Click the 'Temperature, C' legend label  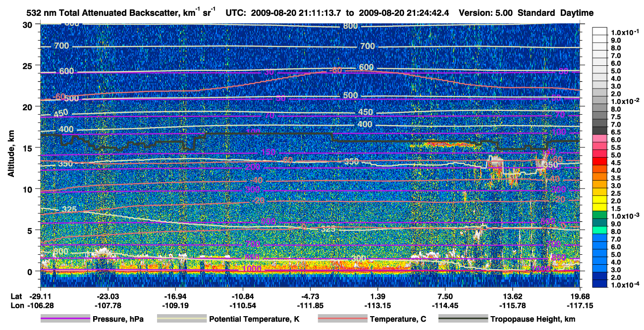click(x=398, y=320)
